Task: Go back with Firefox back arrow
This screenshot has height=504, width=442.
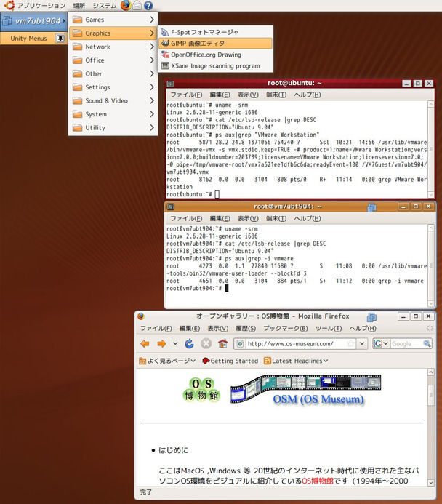Action: pyautogui.click(x=145, y=344)
